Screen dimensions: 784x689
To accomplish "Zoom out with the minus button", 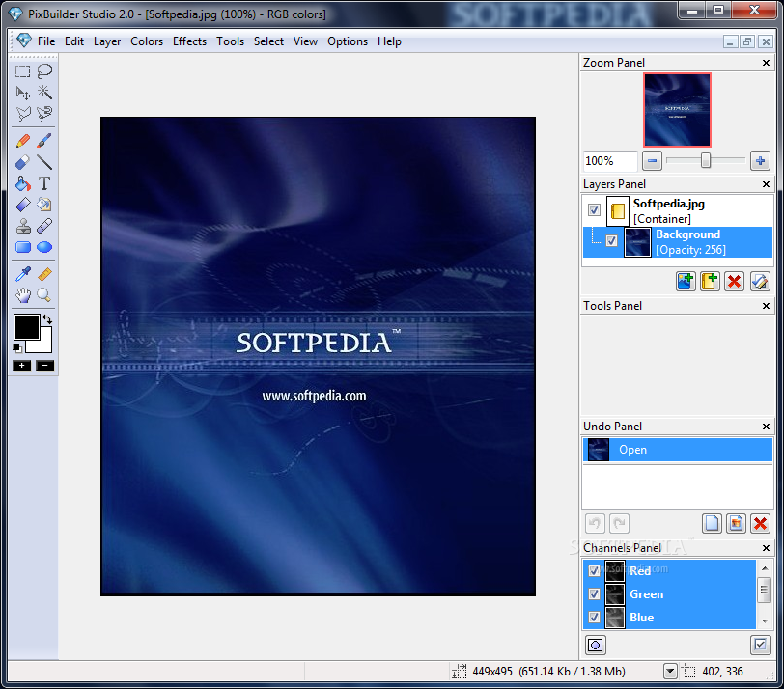I will coord(652,161).
